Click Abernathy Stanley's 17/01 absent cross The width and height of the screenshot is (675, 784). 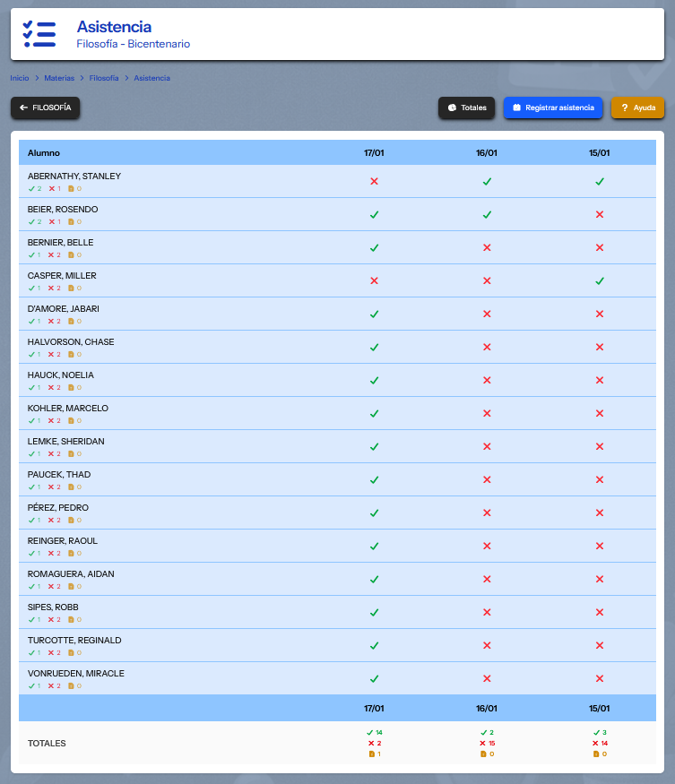[374, 181]
